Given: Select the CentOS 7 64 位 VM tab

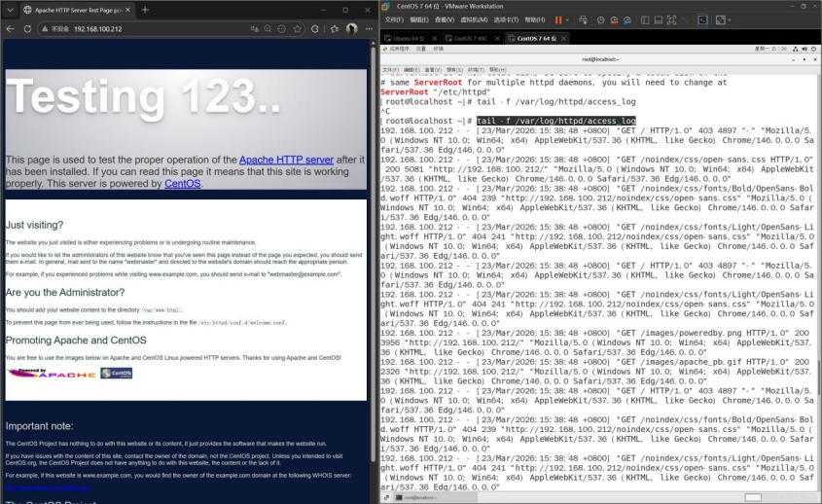Looking at the screenshot, I should 536,38.
